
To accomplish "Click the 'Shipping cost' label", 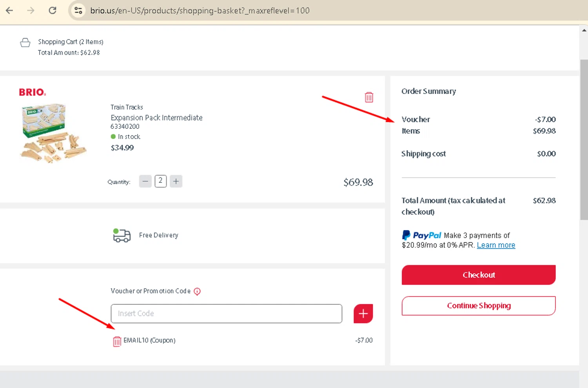I will coord(423,154).
